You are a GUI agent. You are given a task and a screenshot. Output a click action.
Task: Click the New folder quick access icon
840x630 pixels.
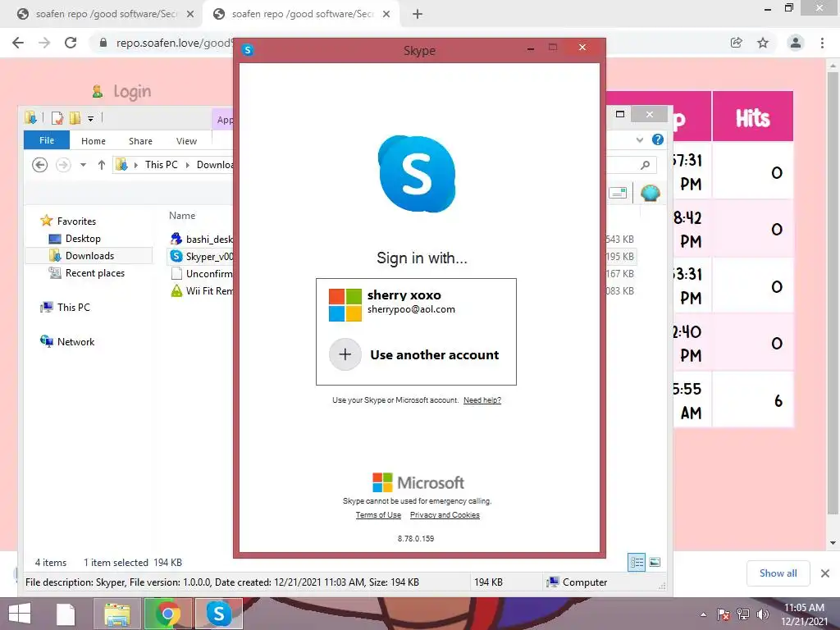point(75,118)
